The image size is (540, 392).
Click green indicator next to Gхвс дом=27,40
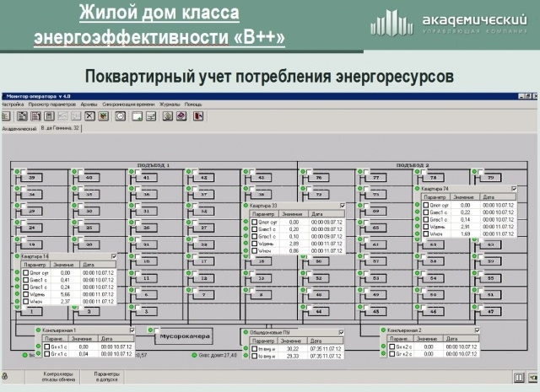coord(194,355)
